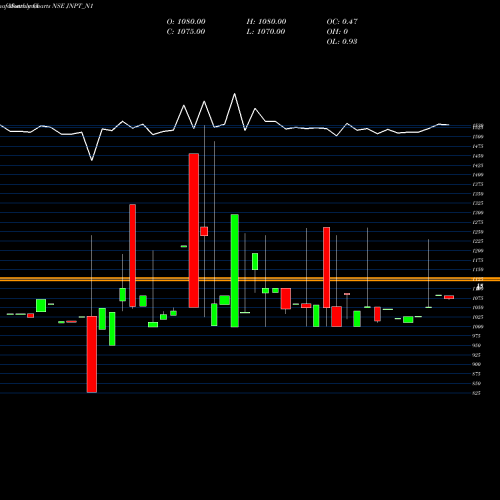Click the OC: 0.47 value

[342, 22]
